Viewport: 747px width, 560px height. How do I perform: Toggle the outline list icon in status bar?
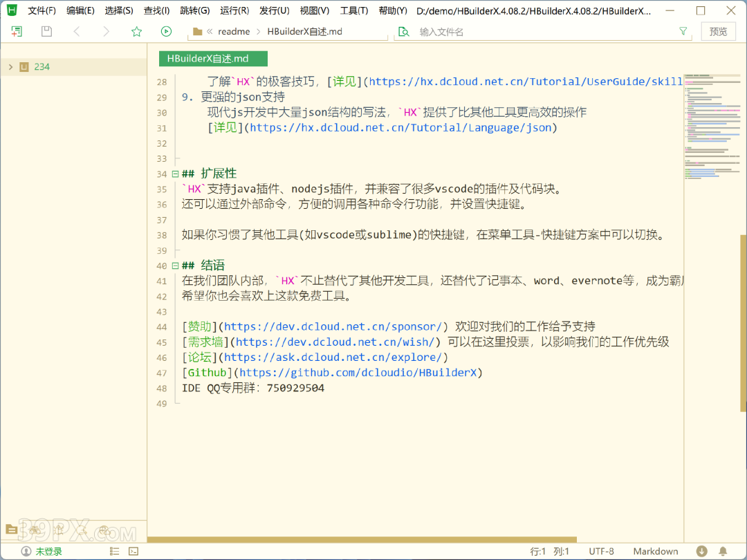114,552
